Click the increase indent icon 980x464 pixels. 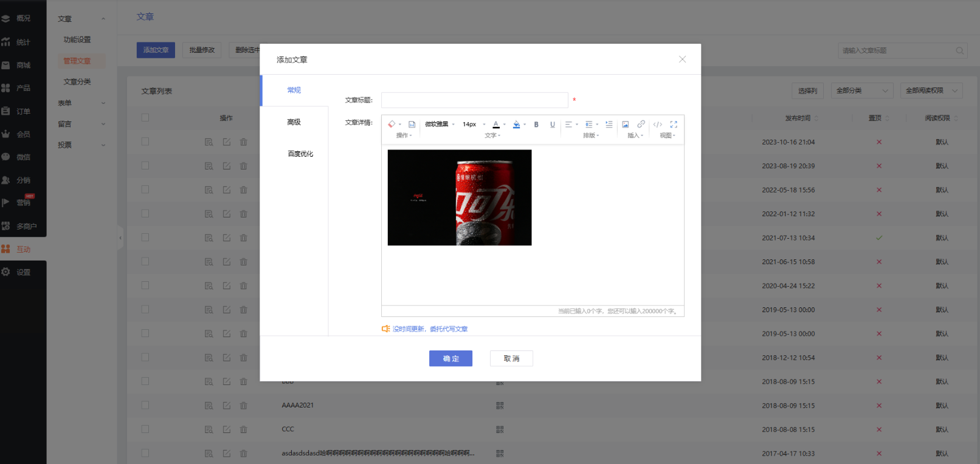609,124
